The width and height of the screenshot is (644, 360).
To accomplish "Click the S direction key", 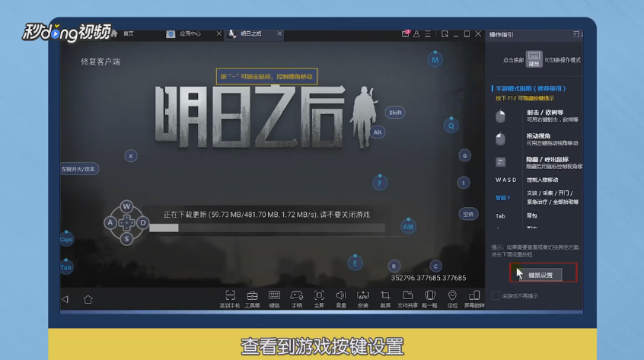I will pyautogui.click(x=126, y=239).
